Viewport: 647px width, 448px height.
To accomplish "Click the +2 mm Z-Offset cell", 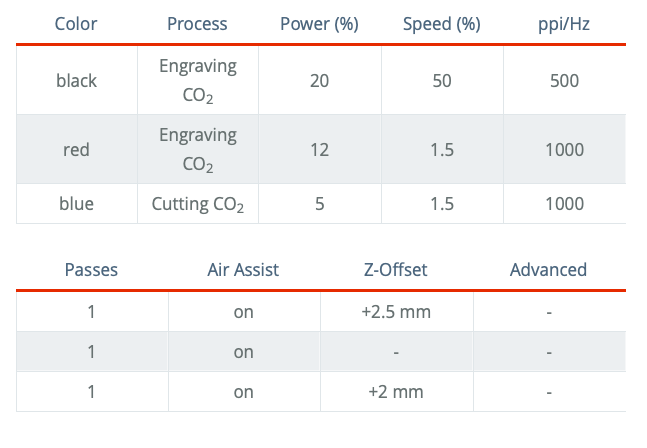I will (395, 392).
